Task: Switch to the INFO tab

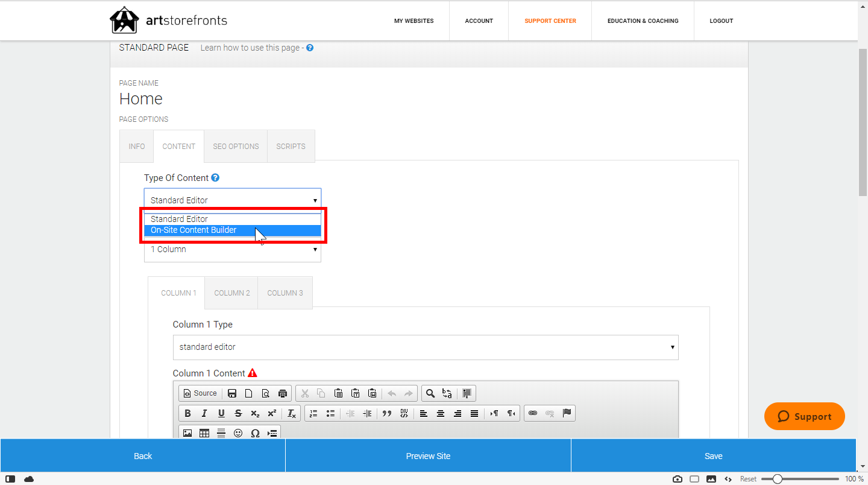Action: pyautogui.click(x=137, y=147)
